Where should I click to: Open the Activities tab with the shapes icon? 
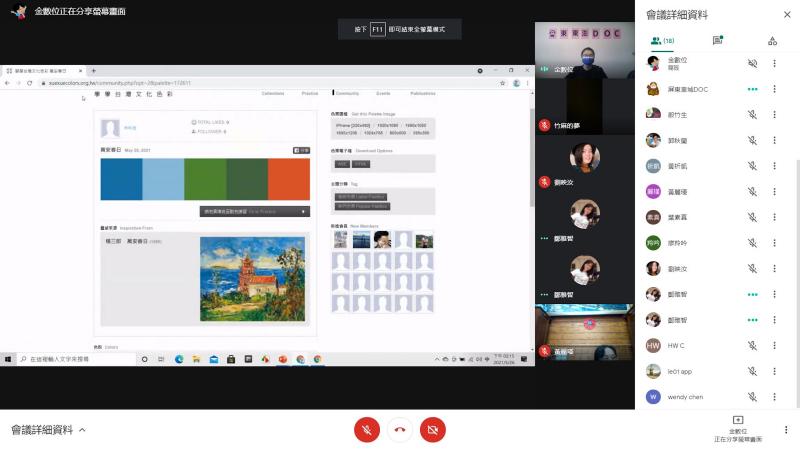(x=772, y=41)
